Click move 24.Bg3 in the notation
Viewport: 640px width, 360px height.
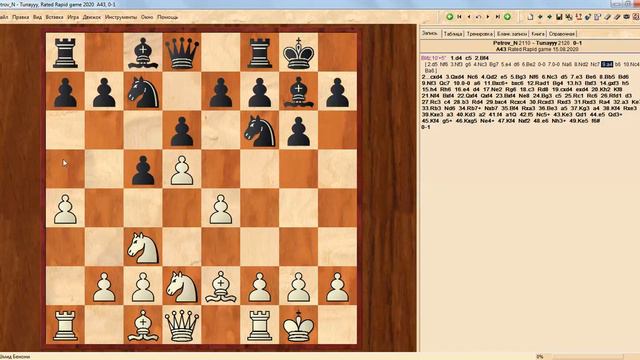543,96
